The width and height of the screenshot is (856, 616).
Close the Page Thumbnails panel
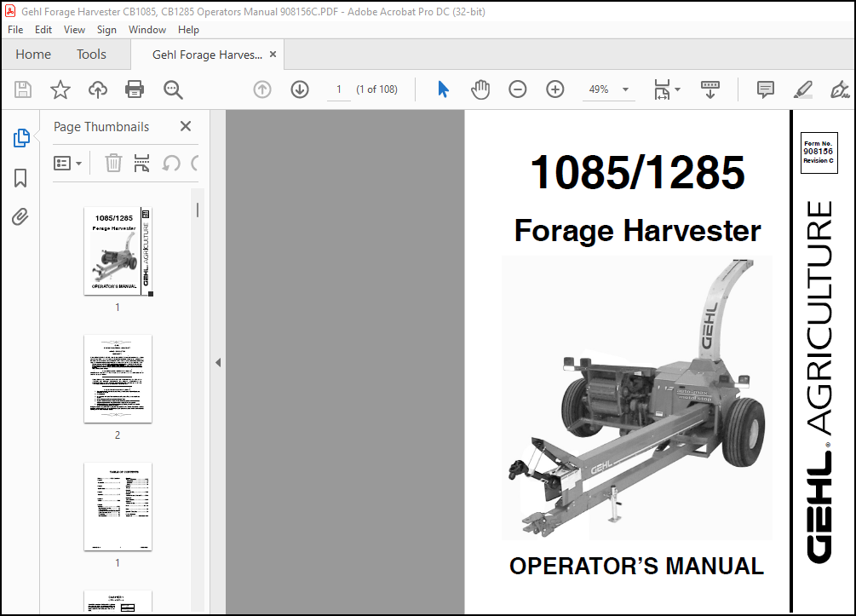pos(186,126)
